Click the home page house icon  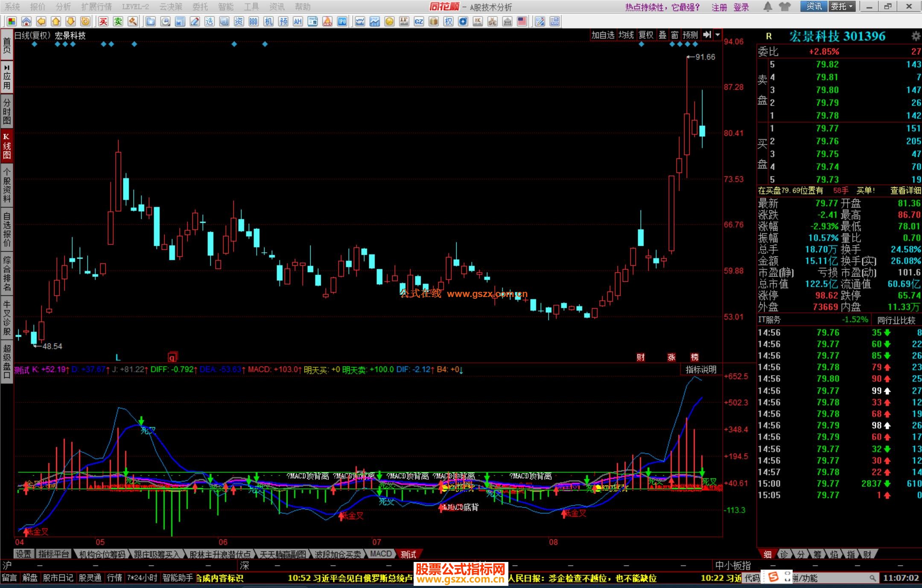click(x=26, y=21)
